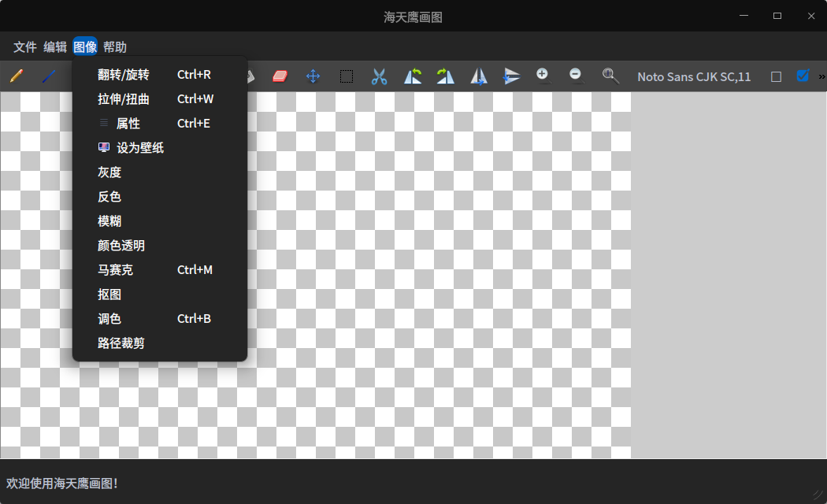Viewport: 827px width, 504px height.
Task: Click the lines icon beside 属性
Action: [x=104, y=123]
